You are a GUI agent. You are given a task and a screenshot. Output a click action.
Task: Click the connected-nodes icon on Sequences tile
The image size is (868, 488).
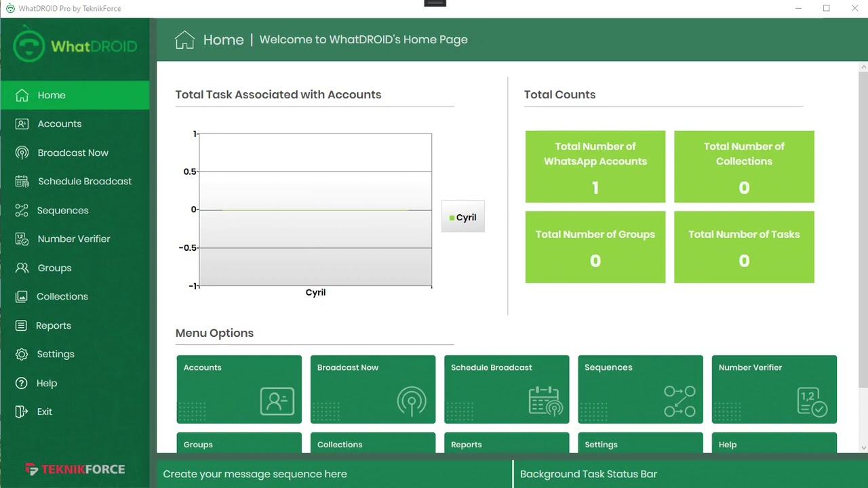(679, 401)
